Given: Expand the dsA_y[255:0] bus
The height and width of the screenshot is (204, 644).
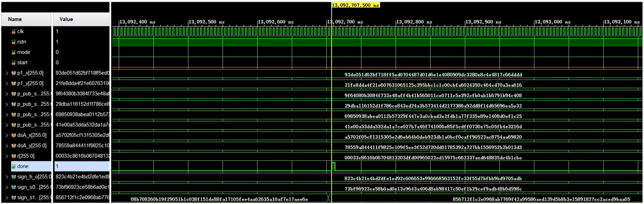Looking at the screenshot, I should coord(7,146).
